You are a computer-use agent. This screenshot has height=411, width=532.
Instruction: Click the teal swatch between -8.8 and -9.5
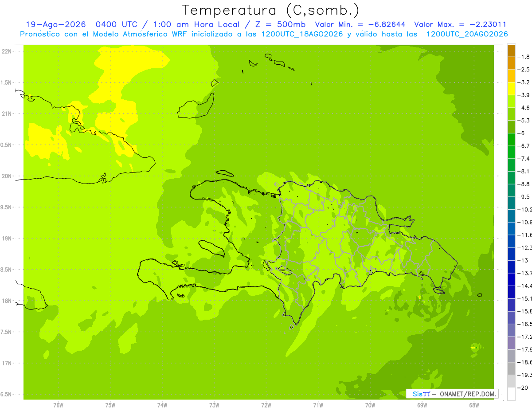pos(511,190)
